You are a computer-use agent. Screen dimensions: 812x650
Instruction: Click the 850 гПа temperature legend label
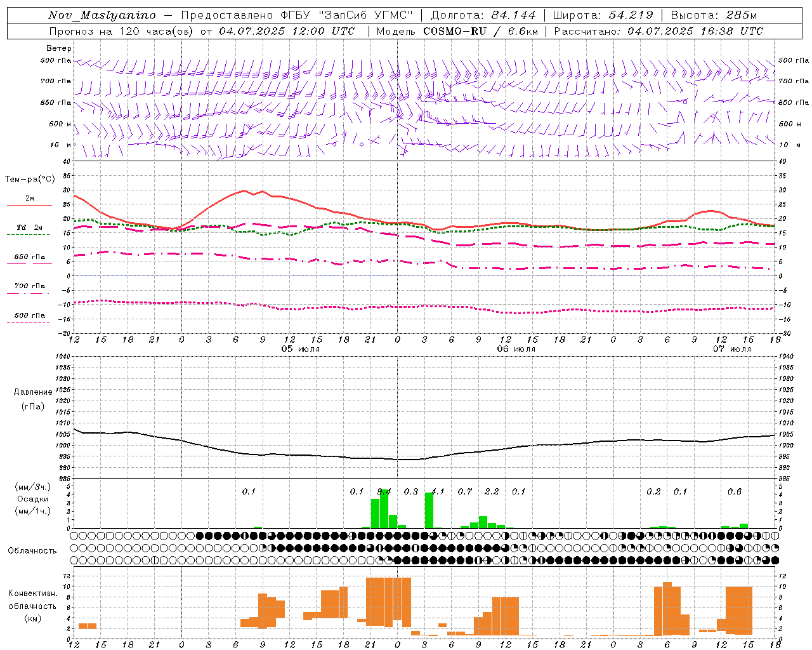click(30, 257)
